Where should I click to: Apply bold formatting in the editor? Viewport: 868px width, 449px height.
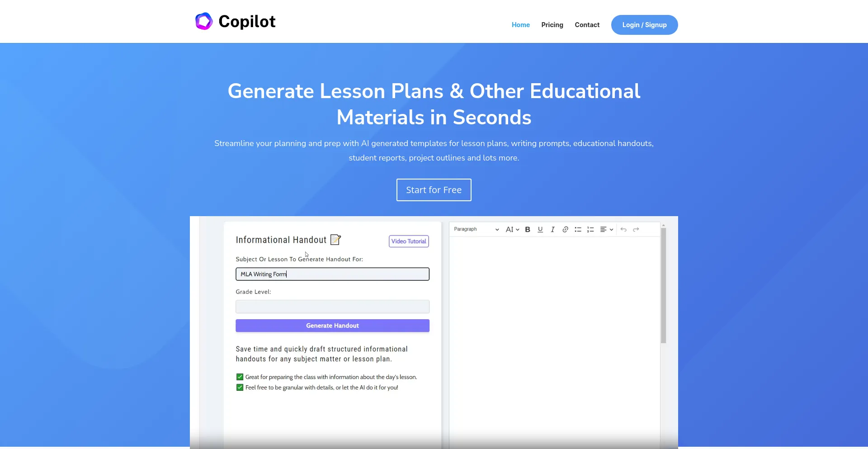point(528,229)
